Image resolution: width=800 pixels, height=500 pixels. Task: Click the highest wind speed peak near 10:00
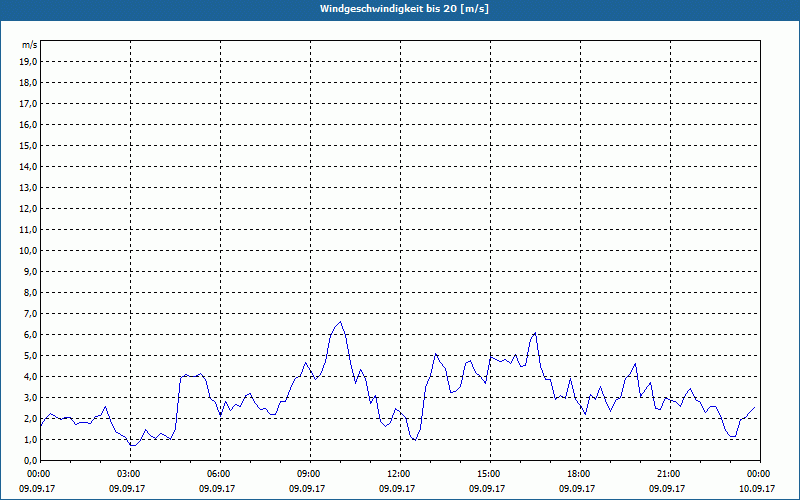pos(341,322)
